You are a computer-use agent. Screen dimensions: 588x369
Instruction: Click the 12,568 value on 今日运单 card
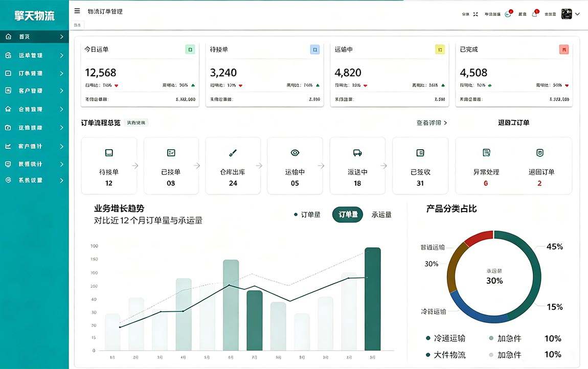click(x=101, y=73)
